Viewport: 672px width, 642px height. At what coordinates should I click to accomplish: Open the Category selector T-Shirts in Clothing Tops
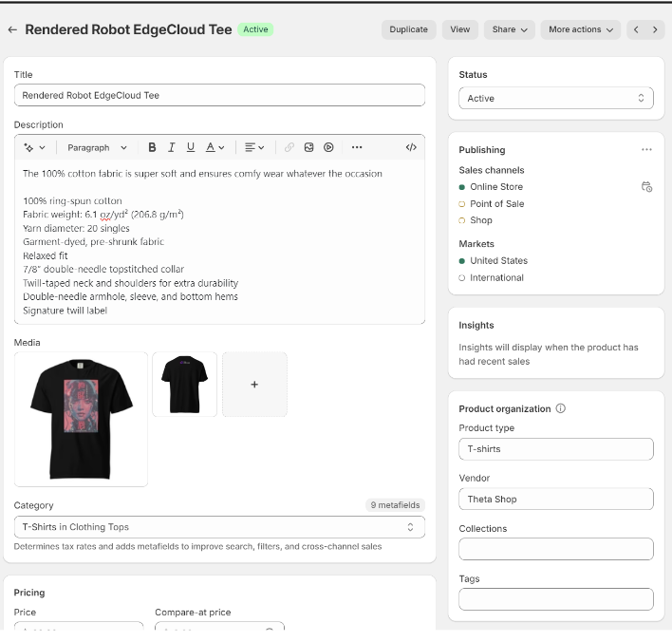[x=219, y=527]
